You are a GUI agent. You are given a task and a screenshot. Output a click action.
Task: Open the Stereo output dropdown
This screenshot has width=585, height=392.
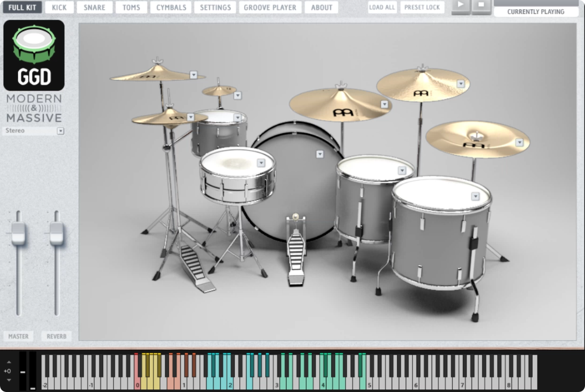(61, 131)
